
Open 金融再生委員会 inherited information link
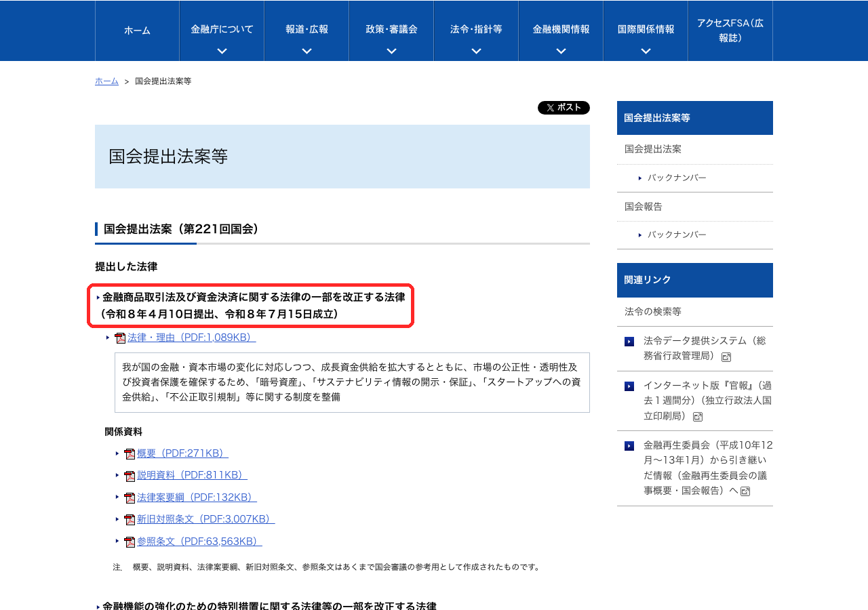708,468
